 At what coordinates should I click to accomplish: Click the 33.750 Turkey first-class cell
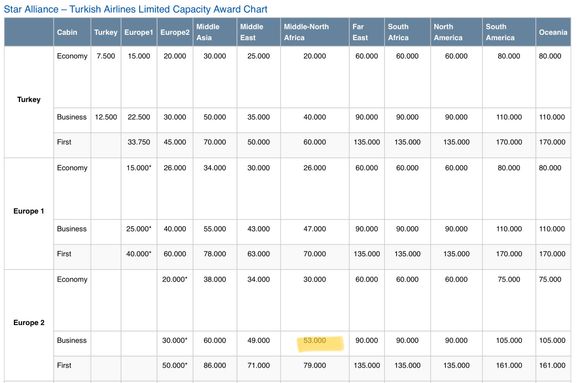coord(139,142)
